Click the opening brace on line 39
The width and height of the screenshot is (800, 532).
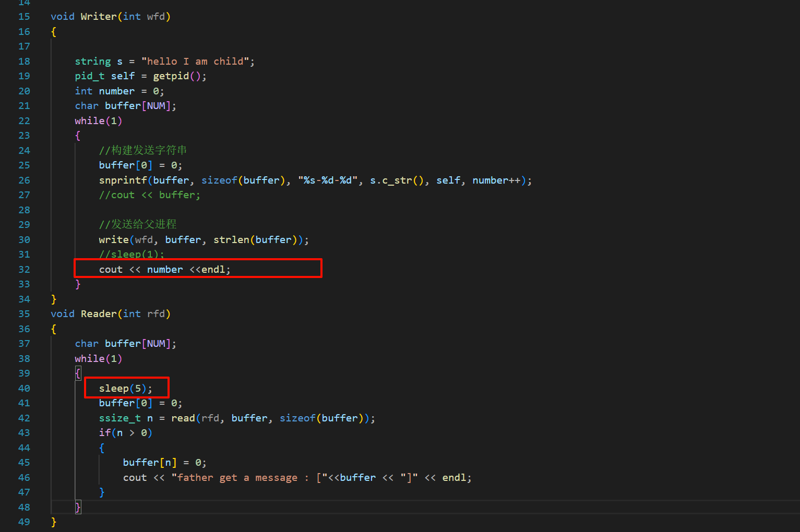coord(78,373)
